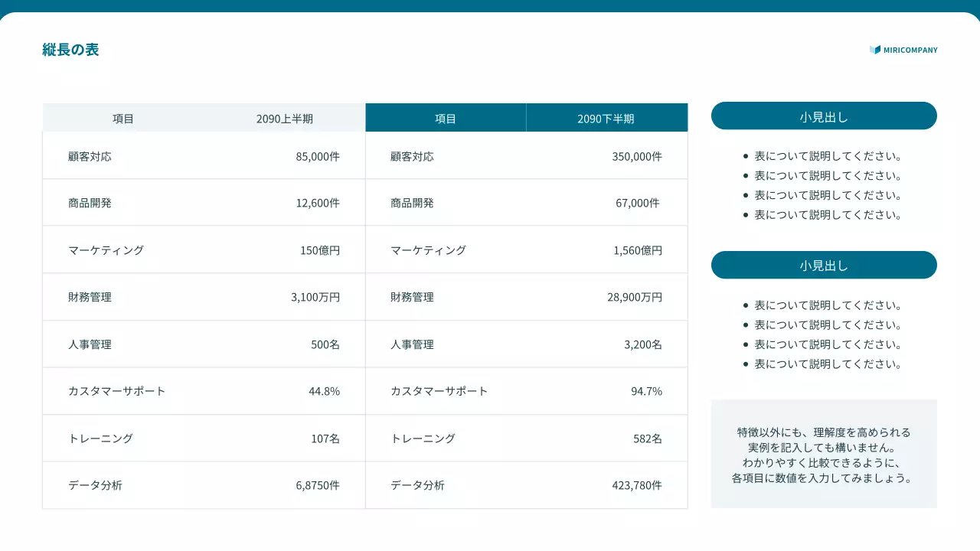
Task: Click the upper 小見出し heading button
Action: tap(824, 116)
